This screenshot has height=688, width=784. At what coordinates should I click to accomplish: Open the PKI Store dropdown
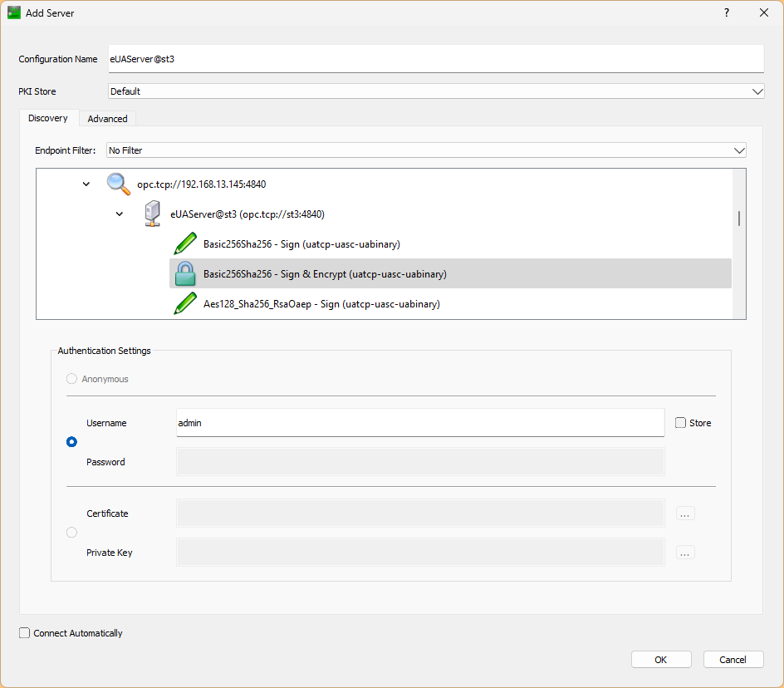(436, 91)
